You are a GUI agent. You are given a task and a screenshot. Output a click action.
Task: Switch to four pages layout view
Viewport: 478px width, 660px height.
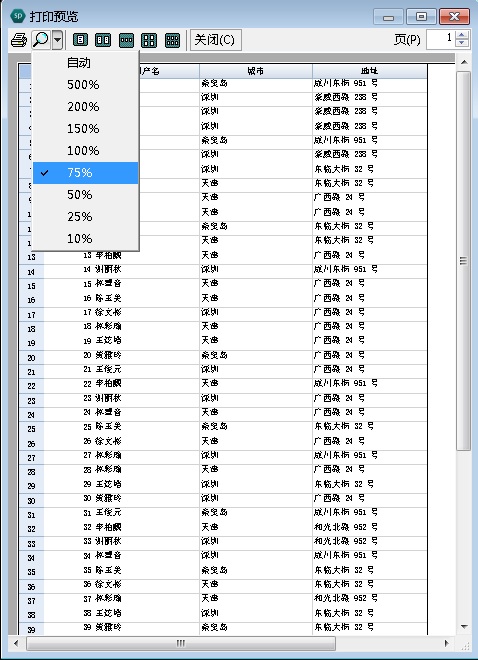149,40
